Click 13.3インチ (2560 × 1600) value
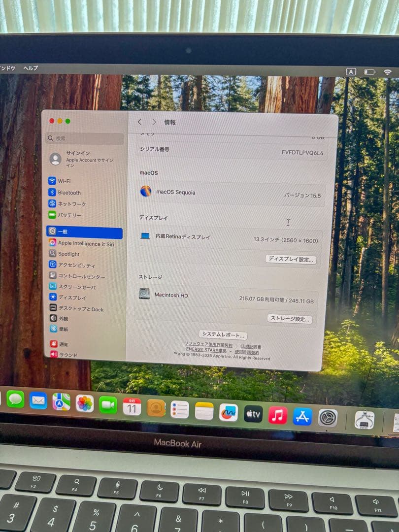This screenshot has width=399, height=532. (286, 240)
